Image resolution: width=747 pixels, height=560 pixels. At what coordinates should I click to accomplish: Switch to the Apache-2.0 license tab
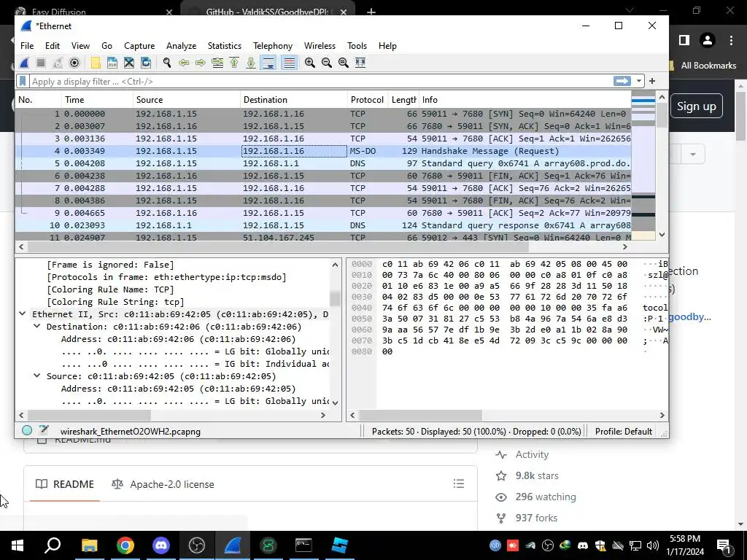click(x=163, y=484)
